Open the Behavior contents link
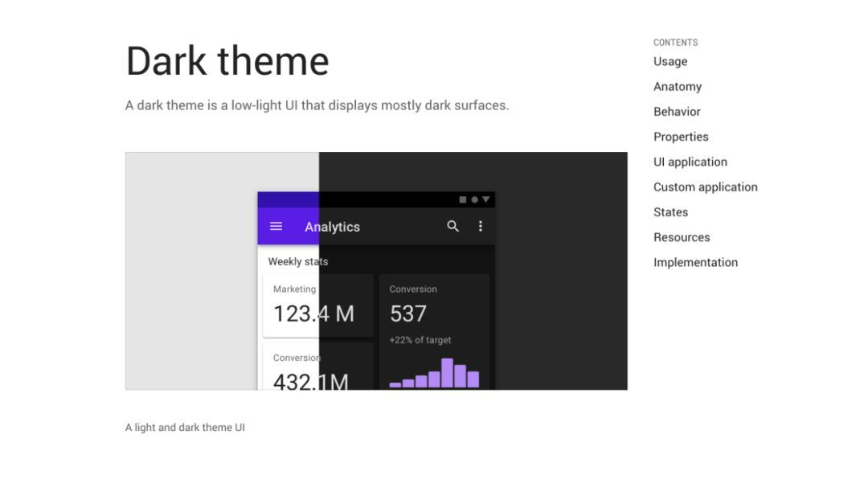 pyautogui.click(x=677, y=112)
